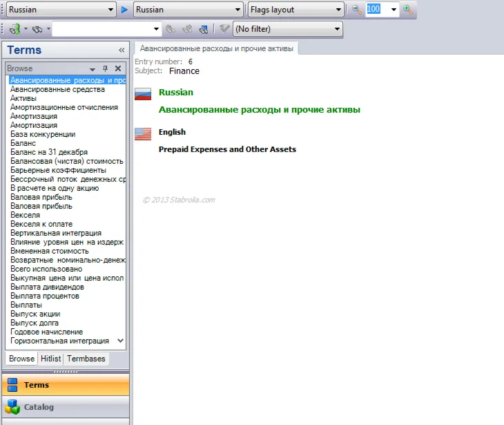Switch to the Hitlist tab
Viewport: 504px width, 425px height.
tap(51, 359)
